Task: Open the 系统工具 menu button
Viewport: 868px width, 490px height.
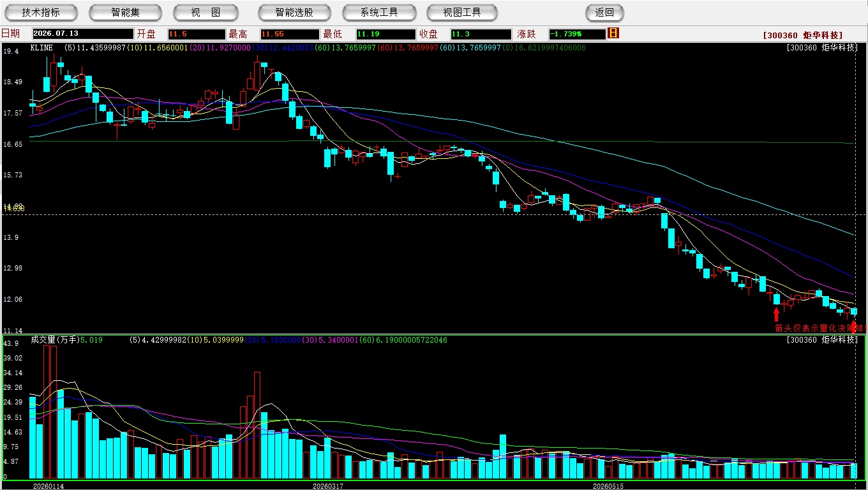Action: (x=379, y=12)
